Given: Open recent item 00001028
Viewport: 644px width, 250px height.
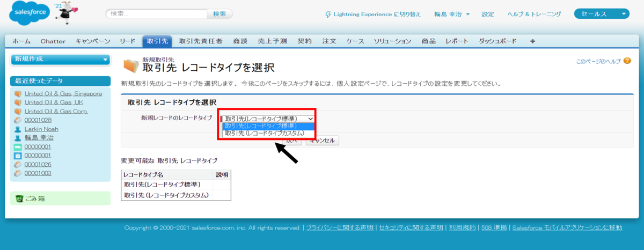Looking at the screenshot, I should click(38, 120).
